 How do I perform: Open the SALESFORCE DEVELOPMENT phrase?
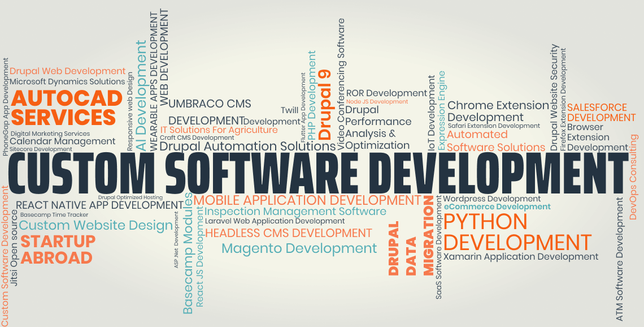click(x=601, y=113)
